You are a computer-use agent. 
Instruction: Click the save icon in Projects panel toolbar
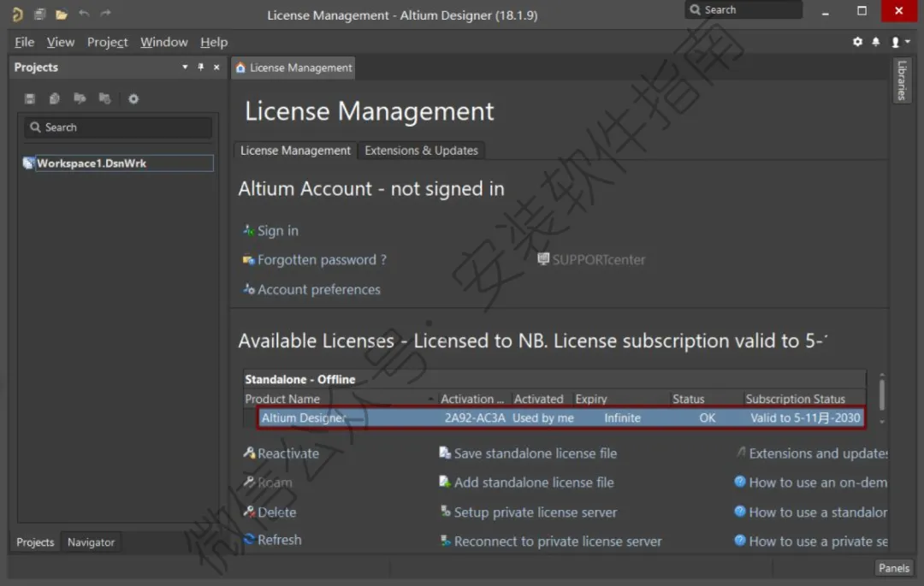coord(29,98)
